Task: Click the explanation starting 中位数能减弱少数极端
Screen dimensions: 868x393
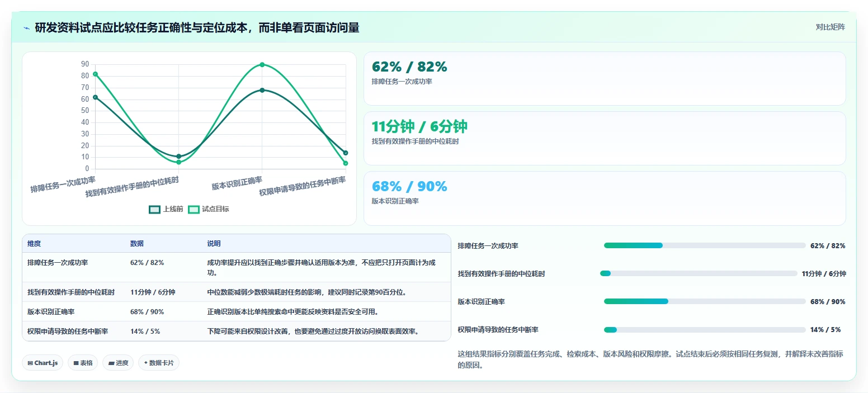Action: [x=307, y=292]
